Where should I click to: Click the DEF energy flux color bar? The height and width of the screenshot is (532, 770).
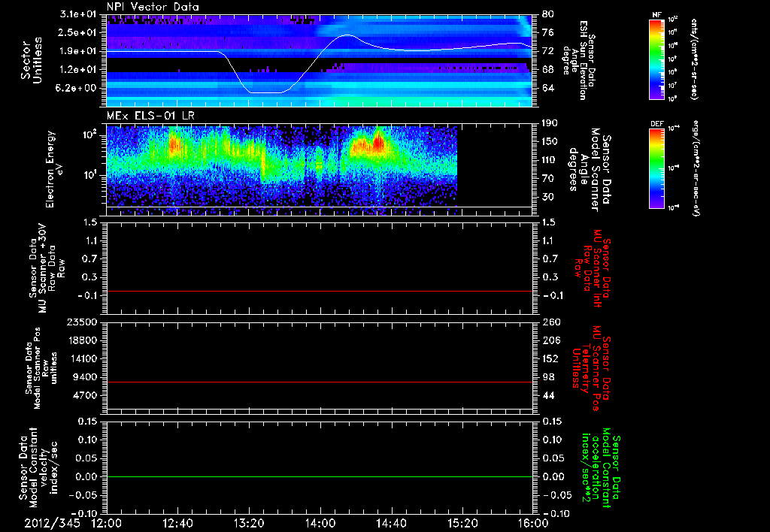pos(656,168)
